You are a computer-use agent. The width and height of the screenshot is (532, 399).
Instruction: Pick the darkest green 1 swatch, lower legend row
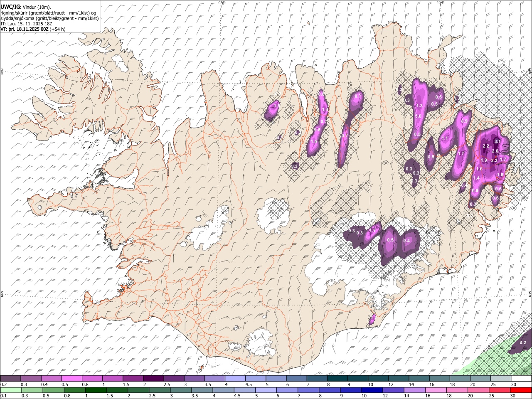(96, 390)
